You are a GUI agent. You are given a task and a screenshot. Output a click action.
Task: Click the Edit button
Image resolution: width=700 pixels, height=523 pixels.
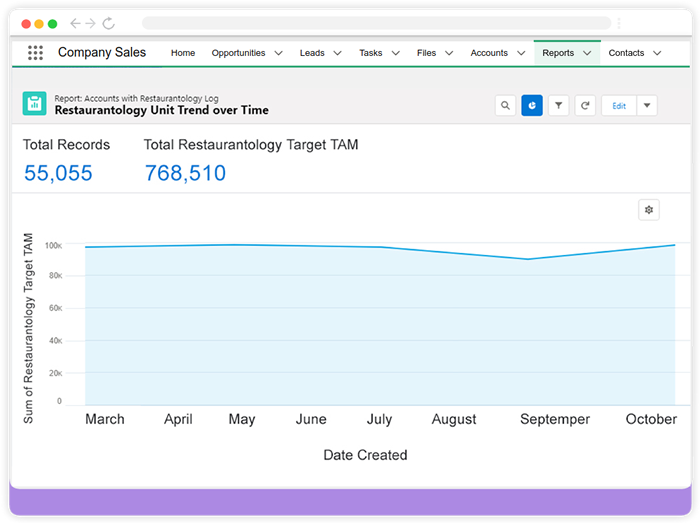(x=619, y=106)
